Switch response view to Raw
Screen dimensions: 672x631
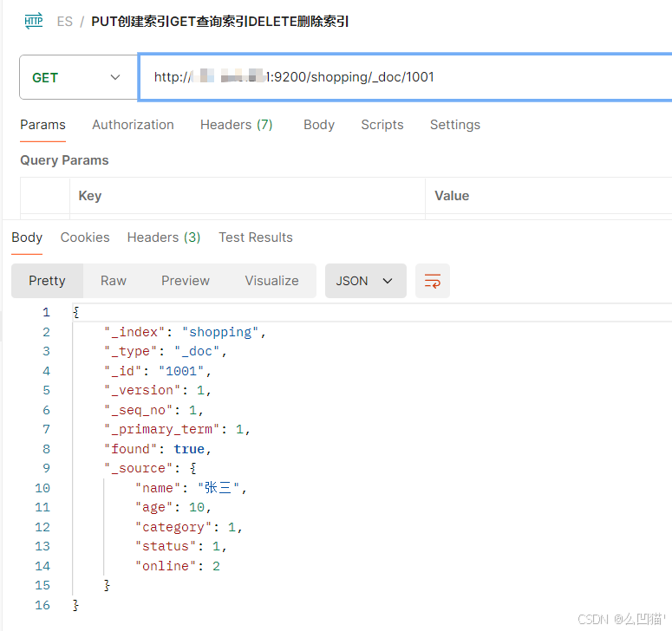113,281
